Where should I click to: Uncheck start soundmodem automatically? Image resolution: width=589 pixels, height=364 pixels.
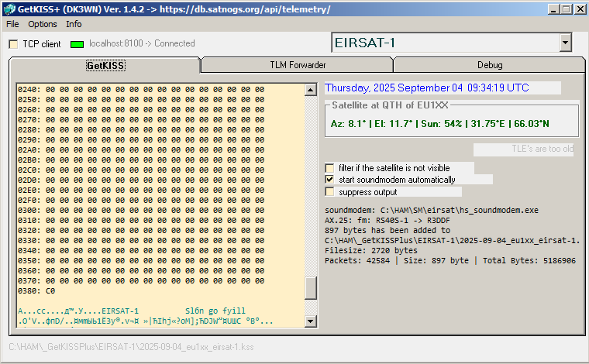click(x=330, y=180)
